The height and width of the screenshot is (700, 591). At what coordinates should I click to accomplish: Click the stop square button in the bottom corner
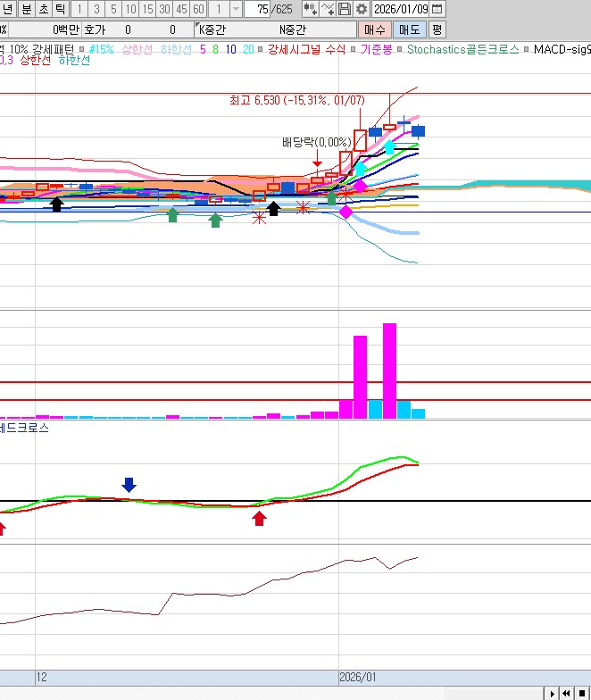click(x=582, y=693)
